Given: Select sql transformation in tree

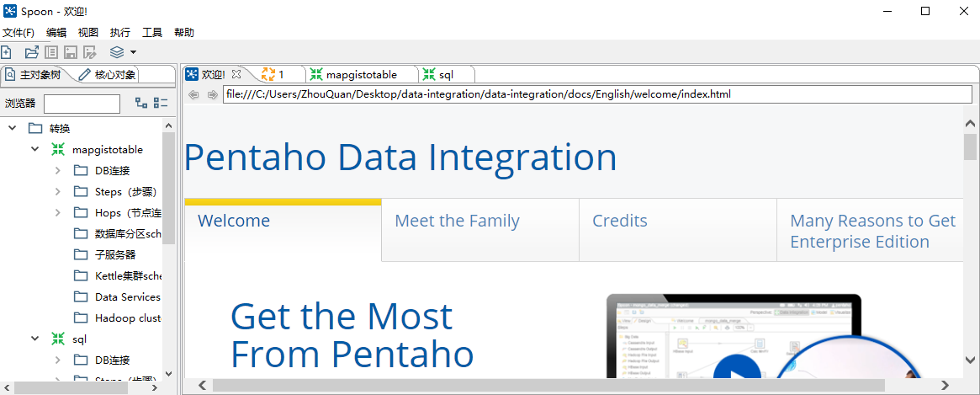Looking at the screenshot, I should (79, 339).
